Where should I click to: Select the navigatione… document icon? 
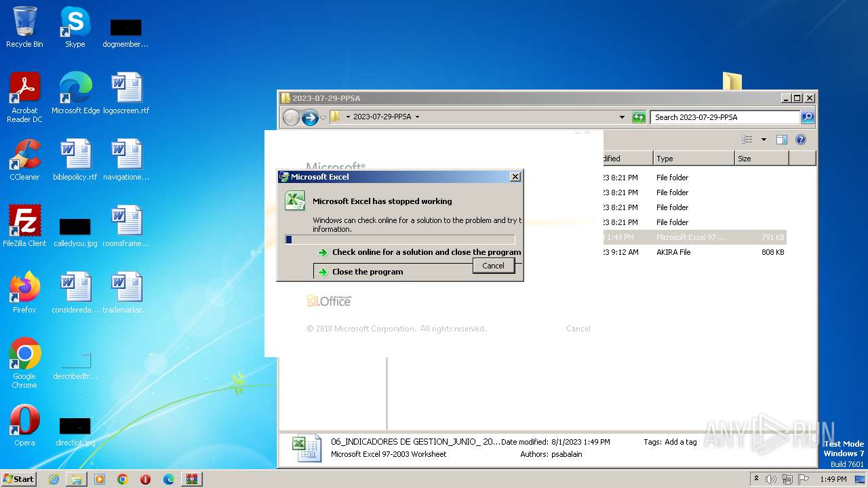coord(126,159)
